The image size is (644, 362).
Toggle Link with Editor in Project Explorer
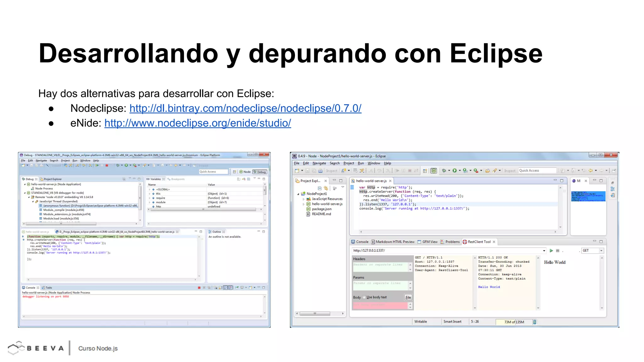(x=326, y=188)
